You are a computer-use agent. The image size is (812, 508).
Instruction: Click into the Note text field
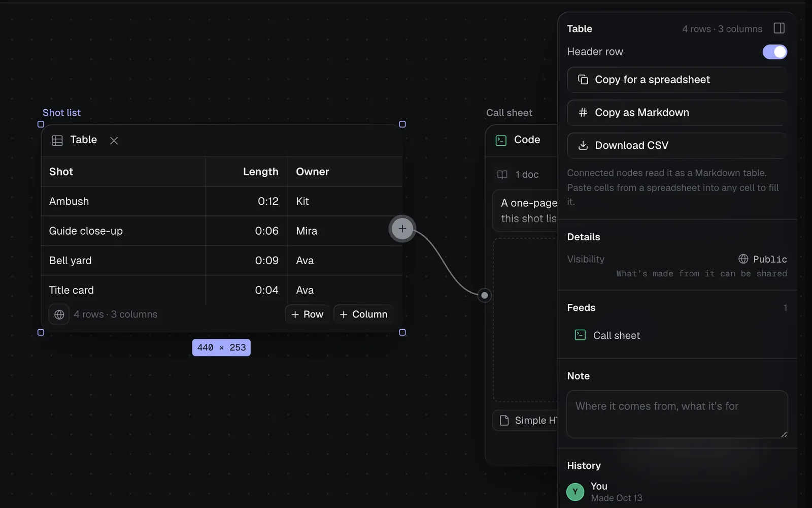[x=677, y=414]
